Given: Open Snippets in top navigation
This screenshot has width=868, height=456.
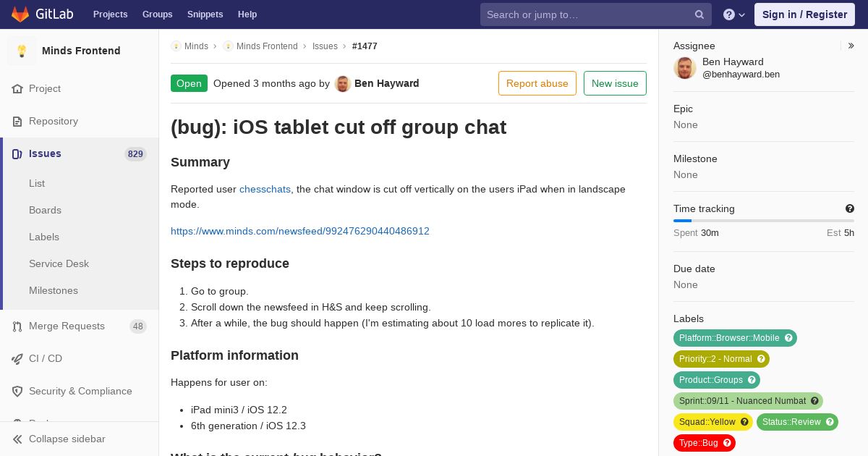Looking at the screenshot, I should tap(205, 14).
